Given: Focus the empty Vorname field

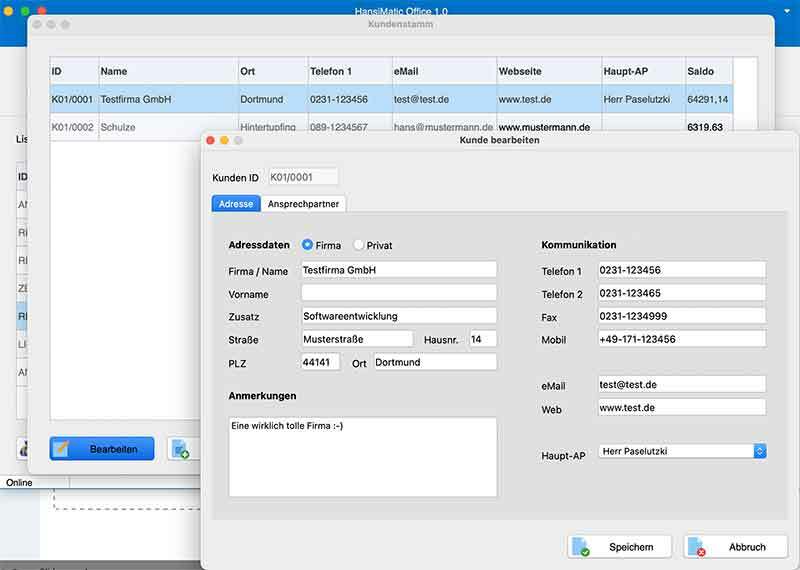Looking at the screenshot, I should coord(399,293).
